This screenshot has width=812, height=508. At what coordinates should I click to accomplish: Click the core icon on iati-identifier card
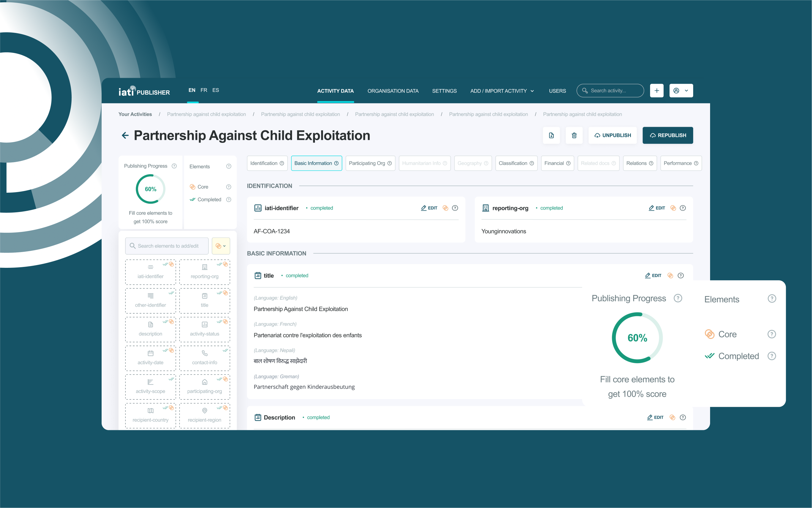[445, 208]
